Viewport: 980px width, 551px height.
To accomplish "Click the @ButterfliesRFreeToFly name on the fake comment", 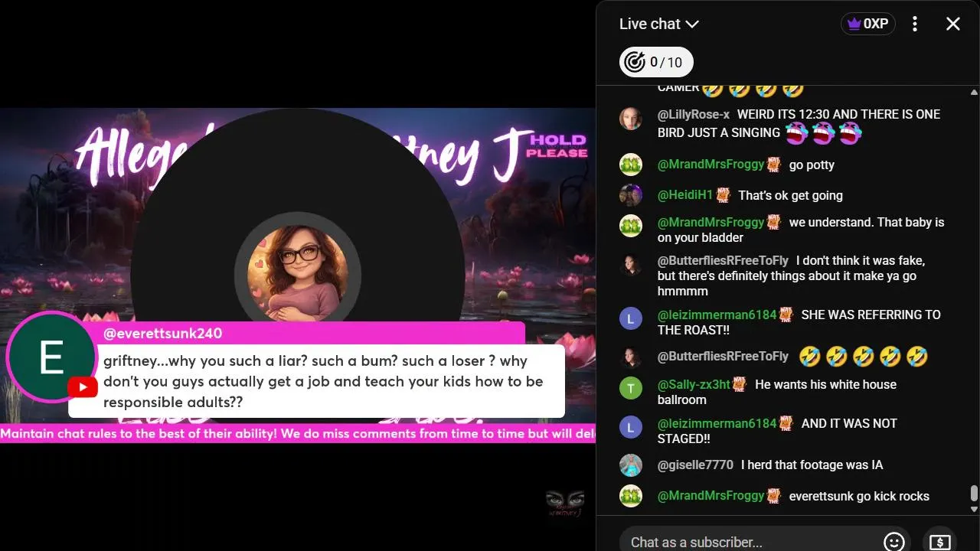I will coord(723,260).
